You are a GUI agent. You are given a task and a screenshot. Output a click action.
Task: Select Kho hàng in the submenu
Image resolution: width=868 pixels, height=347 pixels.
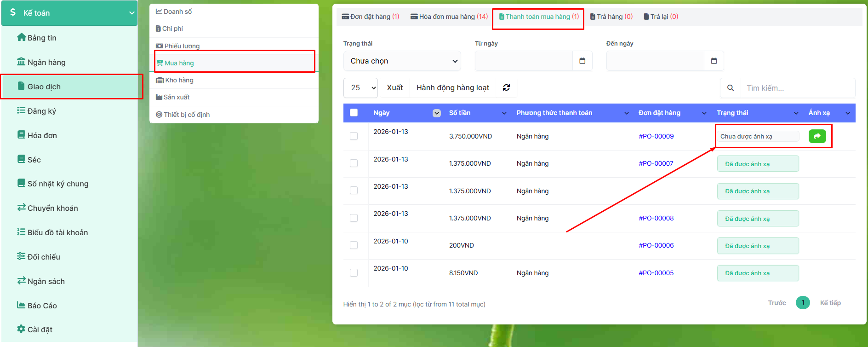click(179, 80)
